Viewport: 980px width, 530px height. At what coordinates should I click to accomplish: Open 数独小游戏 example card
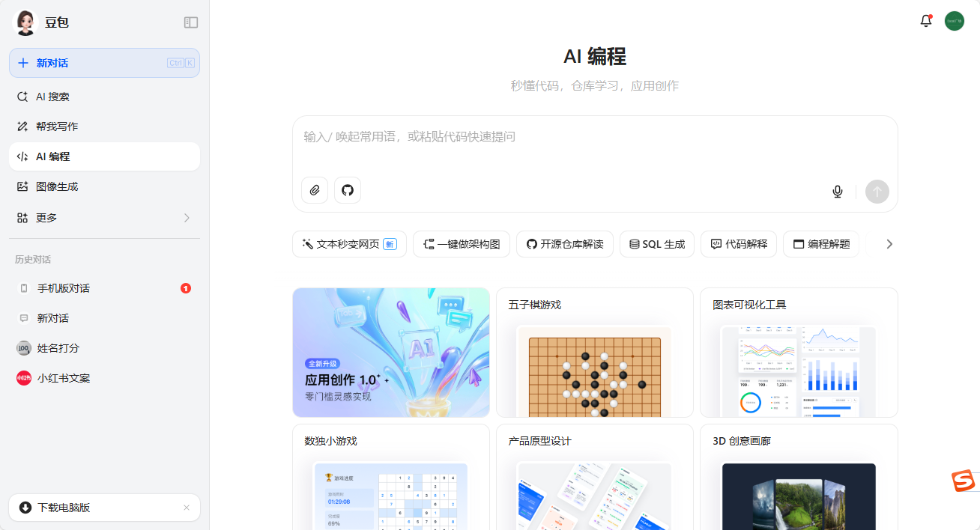pyautogui.click(x=391, y=477)
